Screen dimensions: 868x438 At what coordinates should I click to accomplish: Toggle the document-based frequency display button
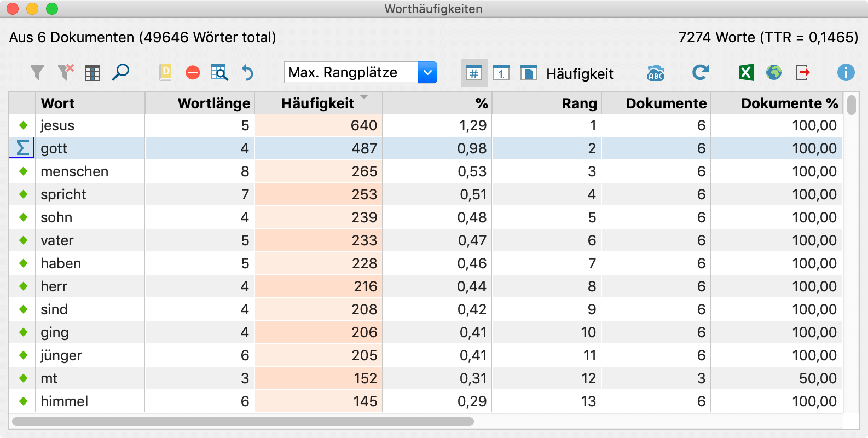pyautogui.click(x=528, y=73)
